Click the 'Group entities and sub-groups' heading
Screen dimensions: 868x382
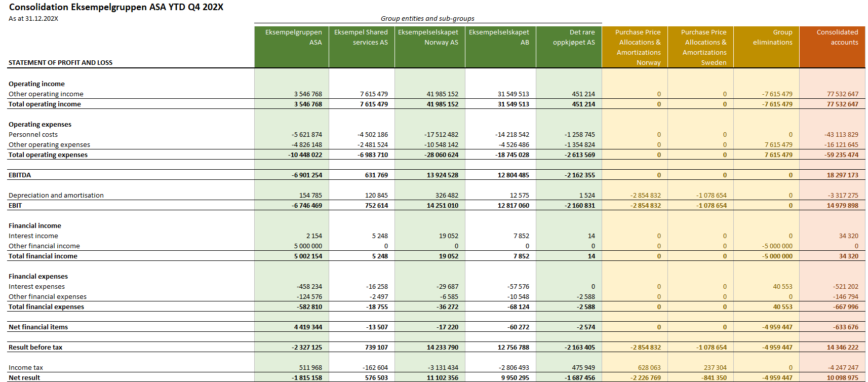427,19
